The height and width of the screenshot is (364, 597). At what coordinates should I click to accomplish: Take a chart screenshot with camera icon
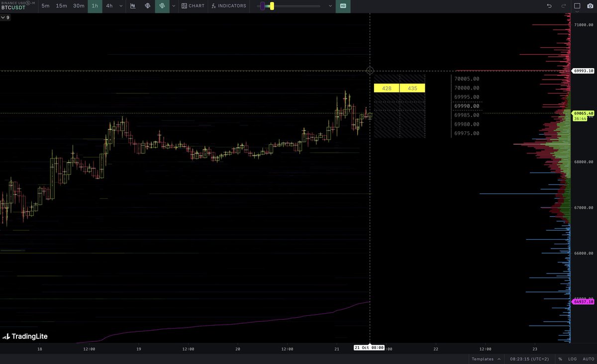click(591, 6)
